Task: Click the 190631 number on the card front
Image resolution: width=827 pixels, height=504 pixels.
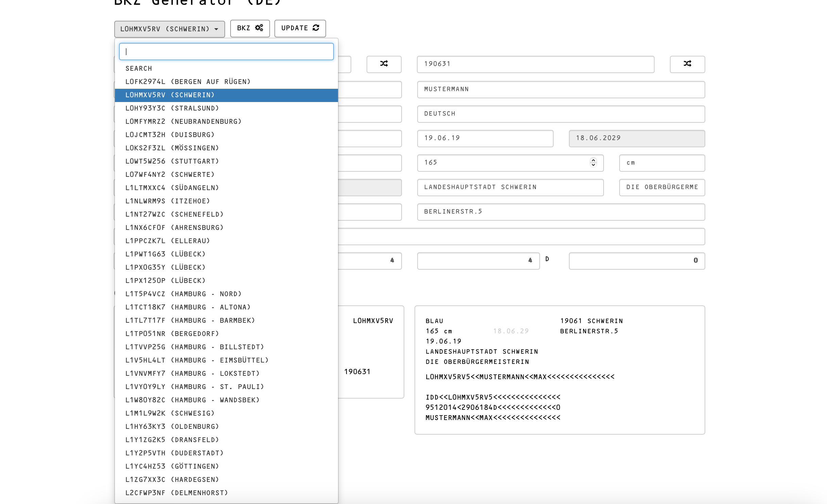Action: (x=357, y=372)
